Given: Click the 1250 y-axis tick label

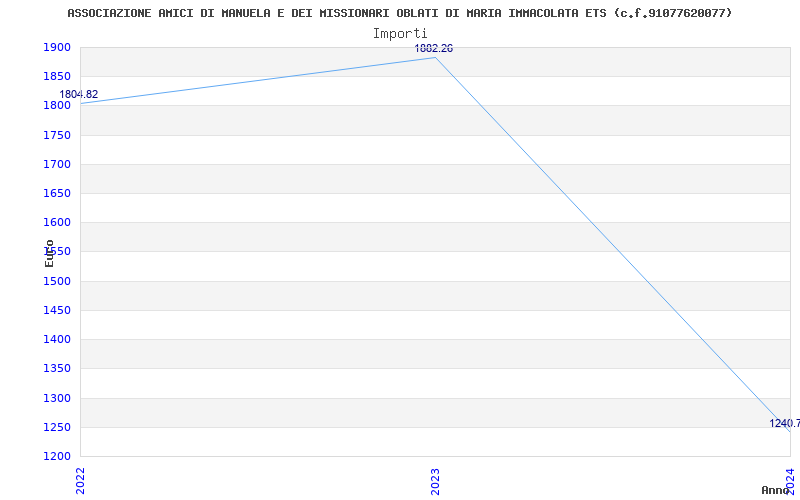Looking at the screenshot, I should 57,427.
